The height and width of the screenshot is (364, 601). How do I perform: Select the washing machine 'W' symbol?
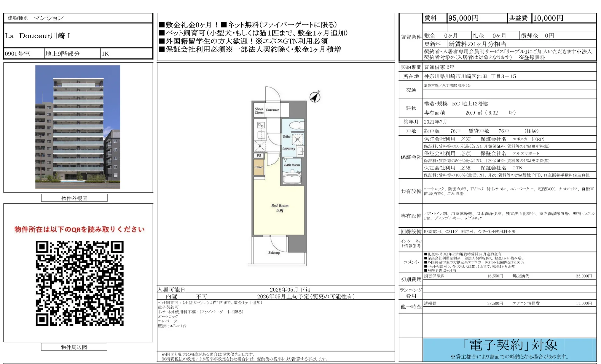tap(298, 140)
